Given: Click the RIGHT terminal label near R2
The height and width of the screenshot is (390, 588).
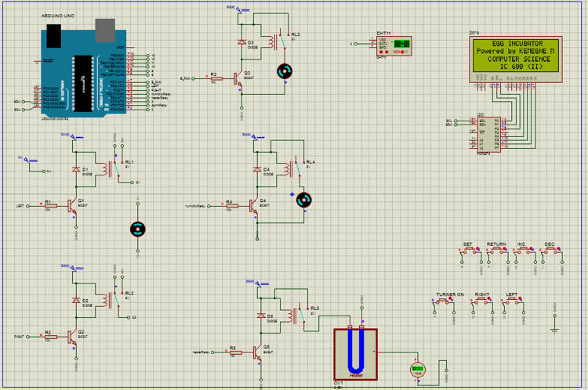Looking at the screenshot, I should click(x=19, y=337).
